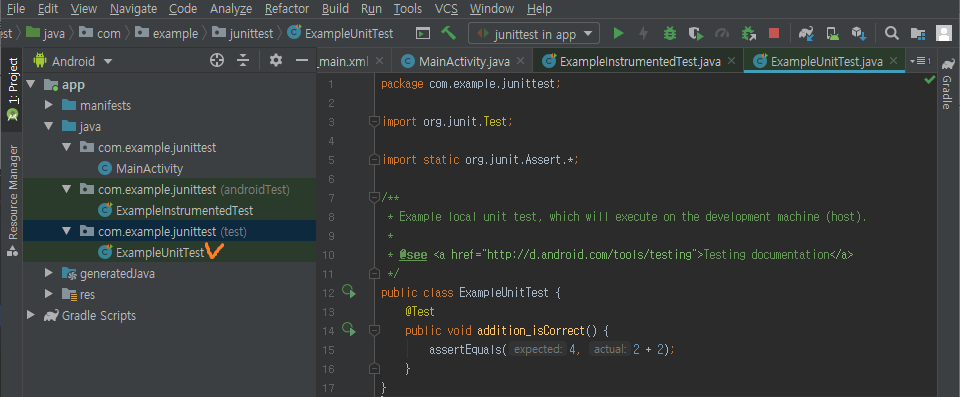Click the assertEquals call on line 15
960x397 pixels.
click(465, 349)
